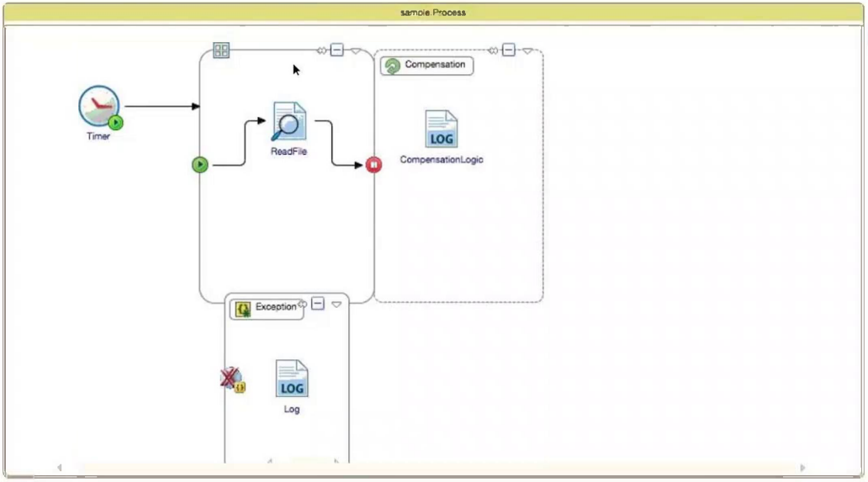Select the catch fault icon with red X
The width and height of the screenshot is (868, 482).
click(232, 379)
